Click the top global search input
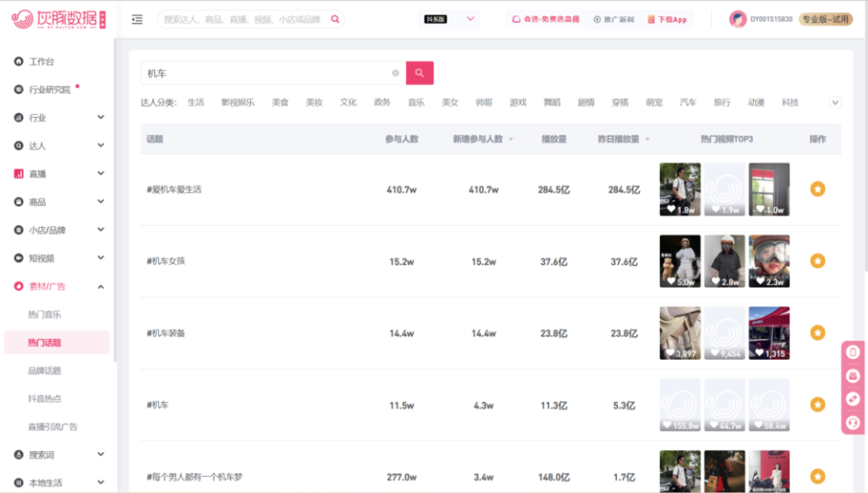The width and height of the screenshot is (868, 493). click(243, 19)
